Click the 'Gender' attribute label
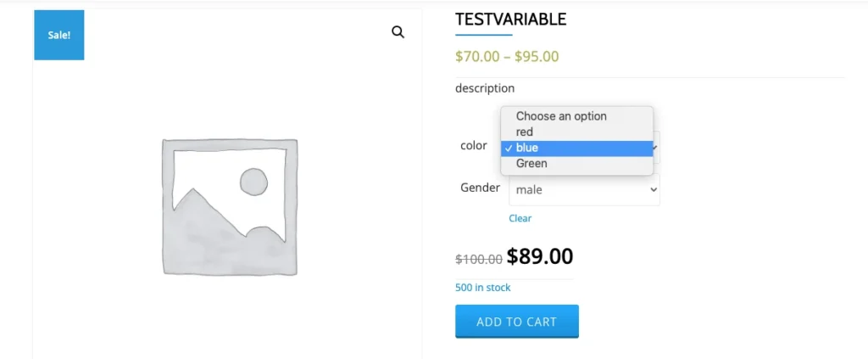The height and width of the screenshot is (359, 868). tap(480, 188)
